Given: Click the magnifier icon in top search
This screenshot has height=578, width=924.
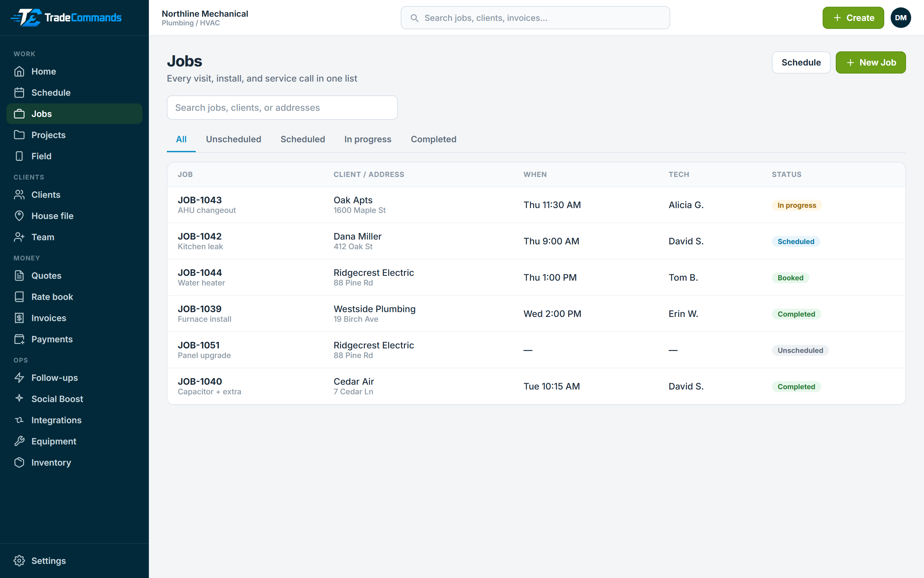Looking at the screenshot, I should coord(414,18).
